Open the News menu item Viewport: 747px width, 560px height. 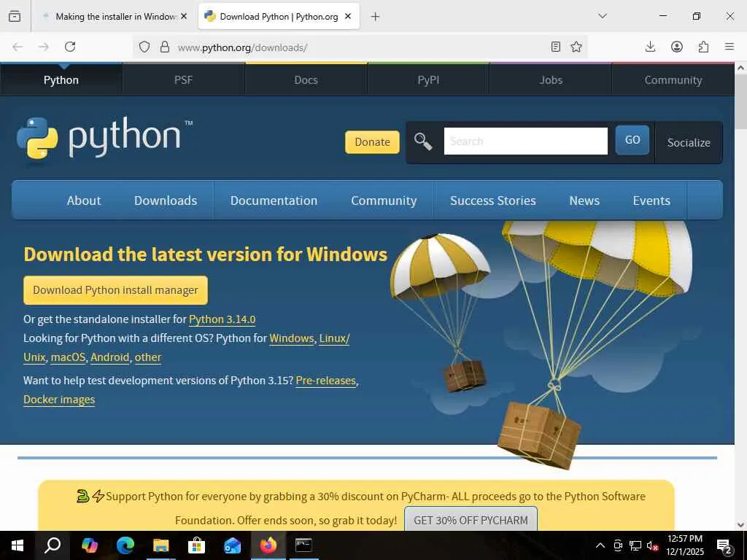tap(584, 201)
